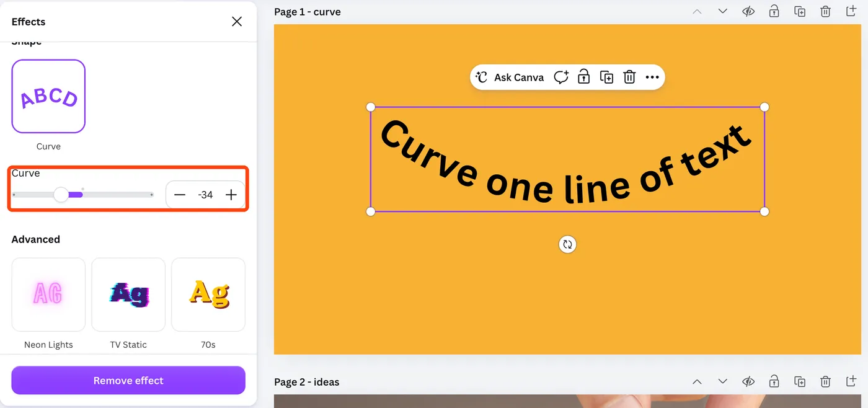Lock the element via floating toolbar
868x408 pixels.
pos(583,77)
